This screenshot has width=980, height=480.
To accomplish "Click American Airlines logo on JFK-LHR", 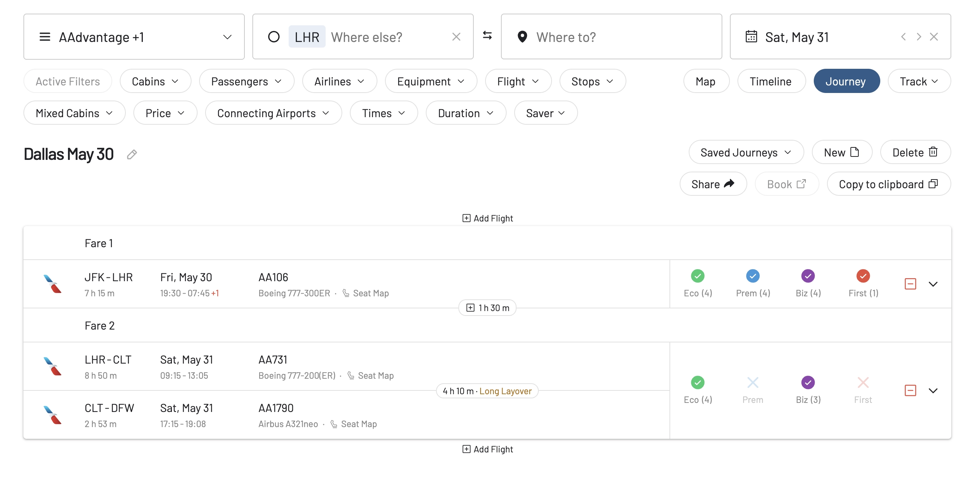I will (x=52, y=283).
